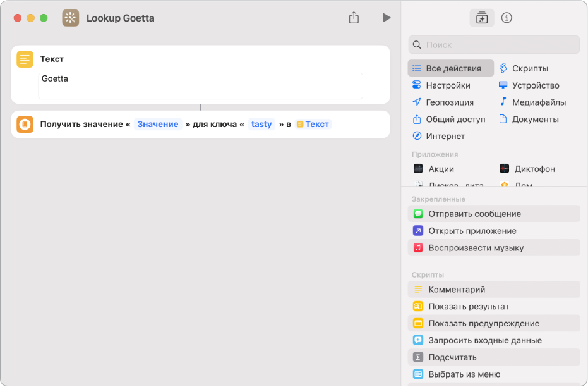
Task: Select the Общий доступ category
Action: pyautogui.click(x=448, y=120)
